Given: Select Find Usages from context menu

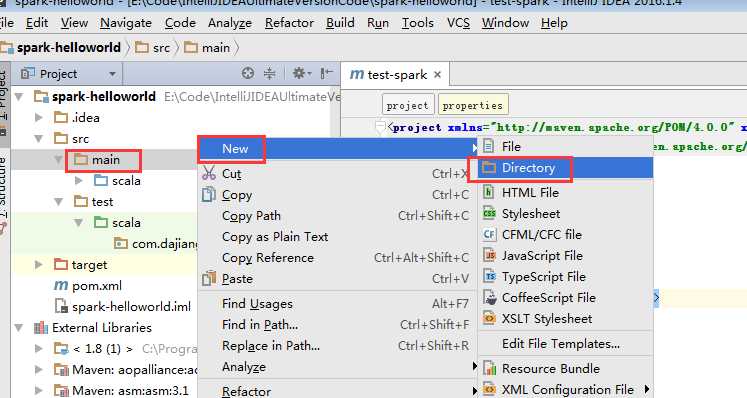Looking at the screenshot, I should [337, 304].
